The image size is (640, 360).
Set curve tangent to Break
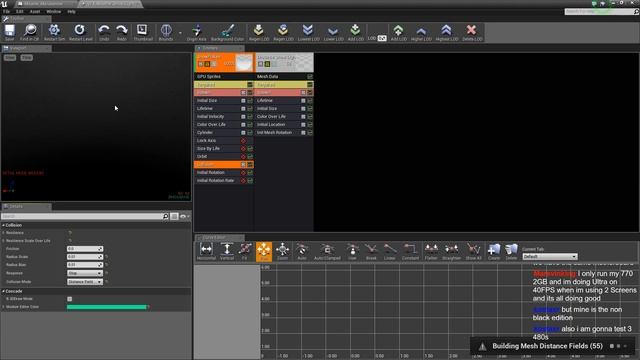pos(371,251)
